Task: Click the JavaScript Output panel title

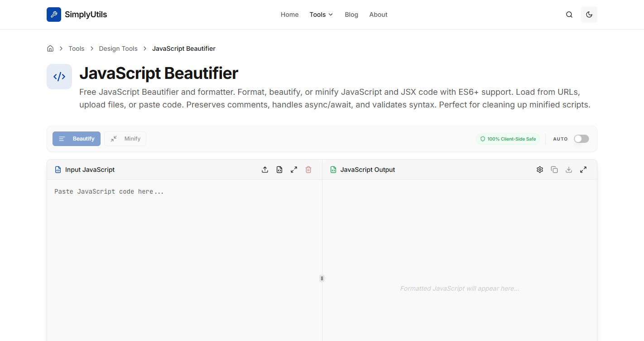Action: click(368, 170)
